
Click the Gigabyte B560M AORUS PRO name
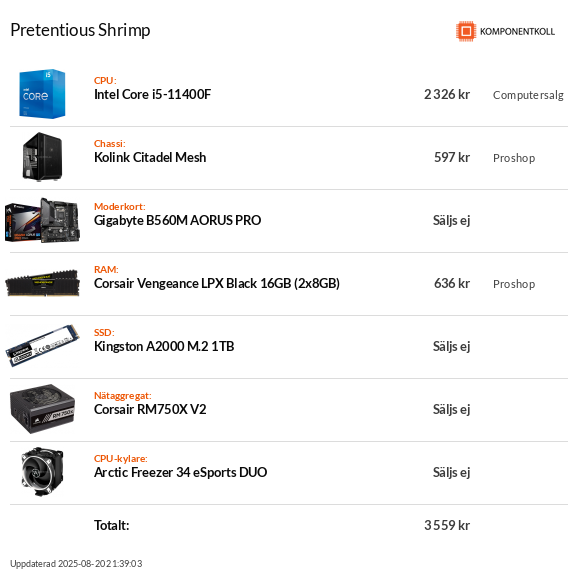(x=178, y=220)
